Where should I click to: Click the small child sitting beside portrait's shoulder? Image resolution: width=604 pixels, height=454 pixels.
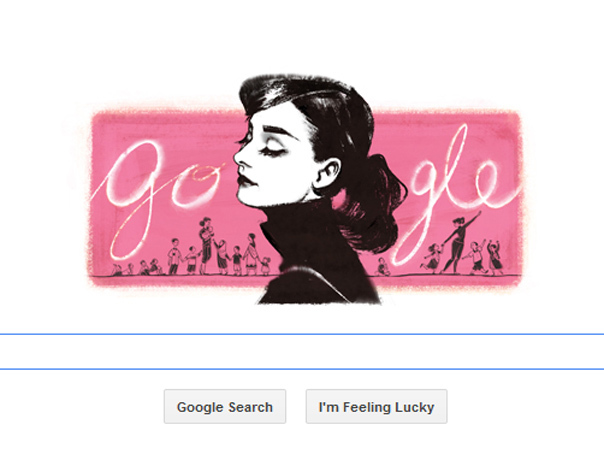(382, 267)
